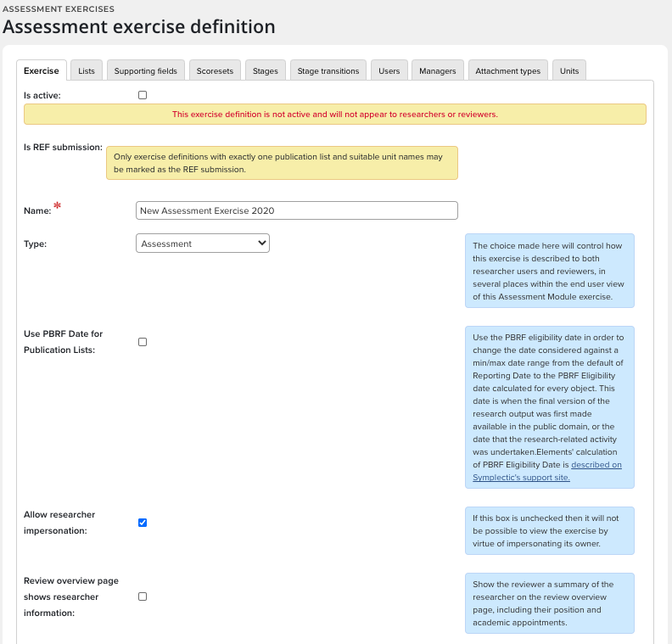The image size is (672, 644).
Task: Switch to the Users tab
Action: (389, 70)
